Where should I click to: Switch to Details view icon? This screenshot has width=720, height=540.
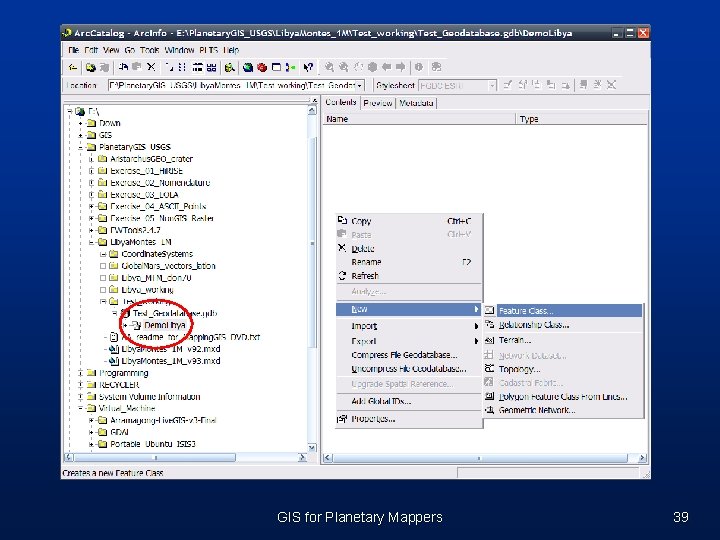coord(197,68)
